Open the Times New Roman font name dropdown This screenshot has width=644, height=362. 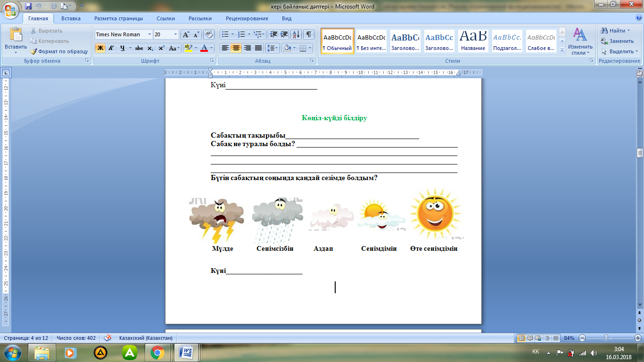tap(149, 34)
